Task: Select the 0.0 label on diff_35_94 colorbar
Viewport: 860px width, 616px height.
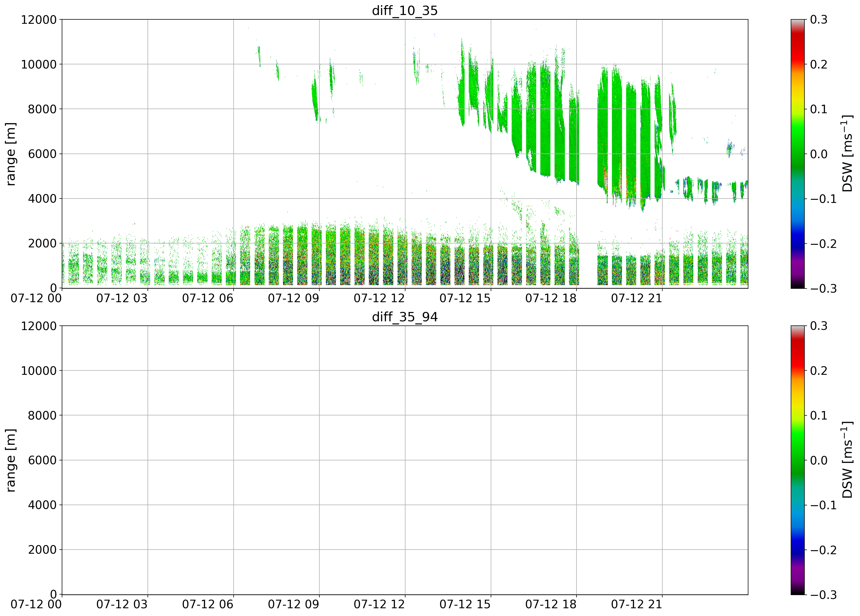Action: pyautogui.click(x=819, y=460)
